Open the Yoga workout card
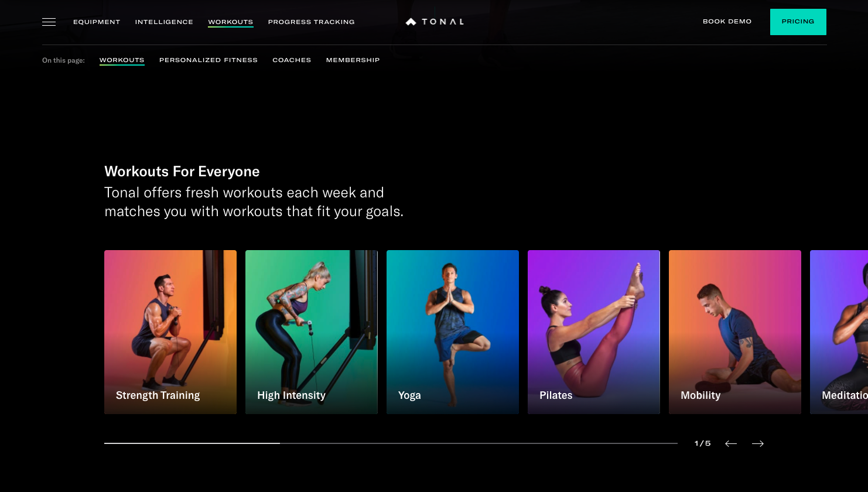Viewport: 868px width, 492px height. [453, 332]
